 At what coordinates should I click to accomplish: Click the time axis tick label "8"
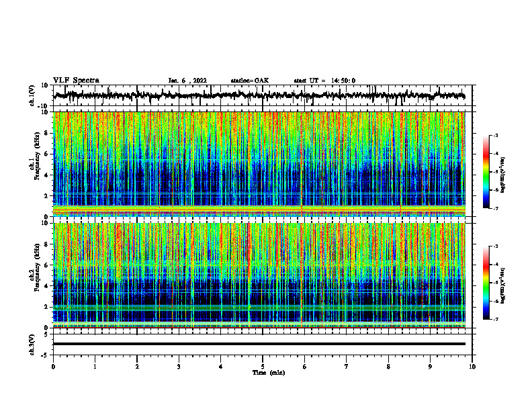(x=388, y=367)
